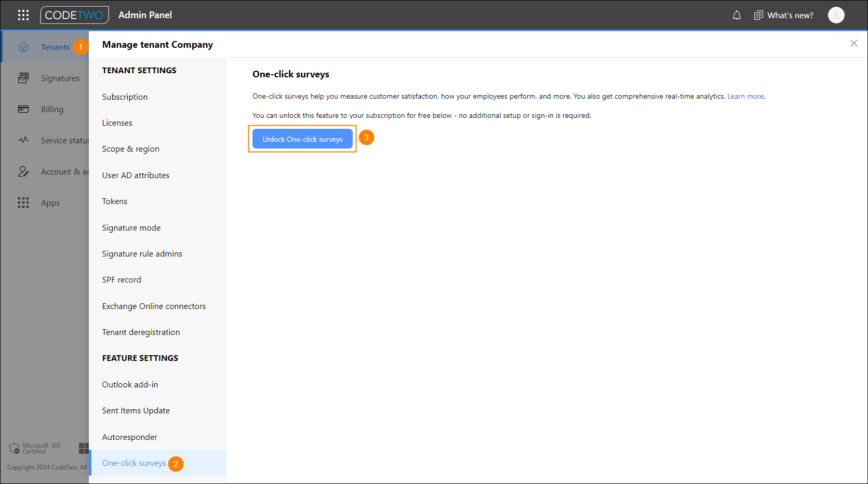Screen dimensions: 868x484
Task: Open Billing in the left navigation
Action: click(52, 109)
